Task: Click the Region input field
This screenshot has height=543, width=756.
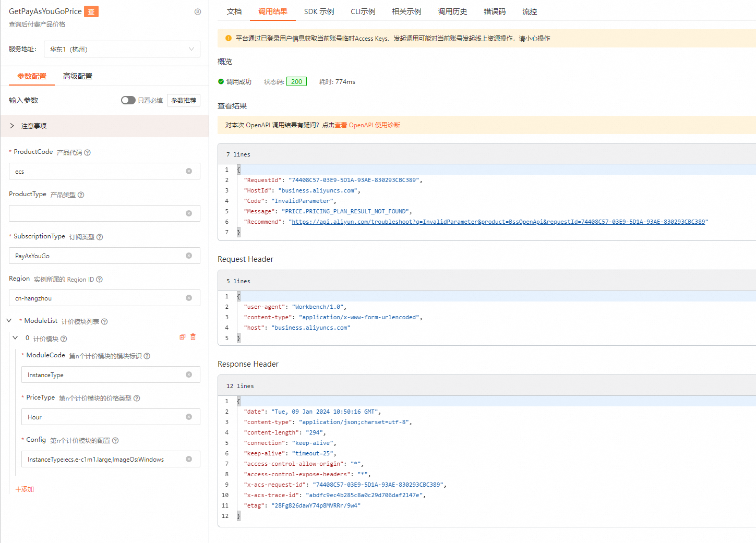Action: (x=99, y=298)
